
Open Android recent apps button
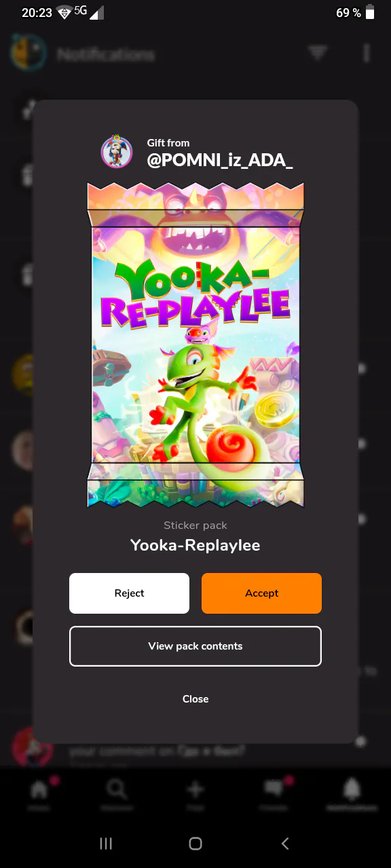click(106, 844)
